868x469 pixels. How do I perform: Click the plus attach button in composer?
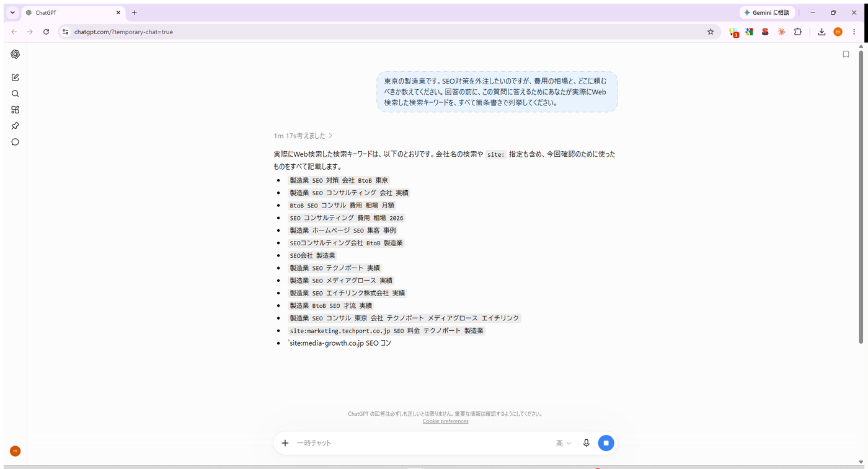click(285, 443)
